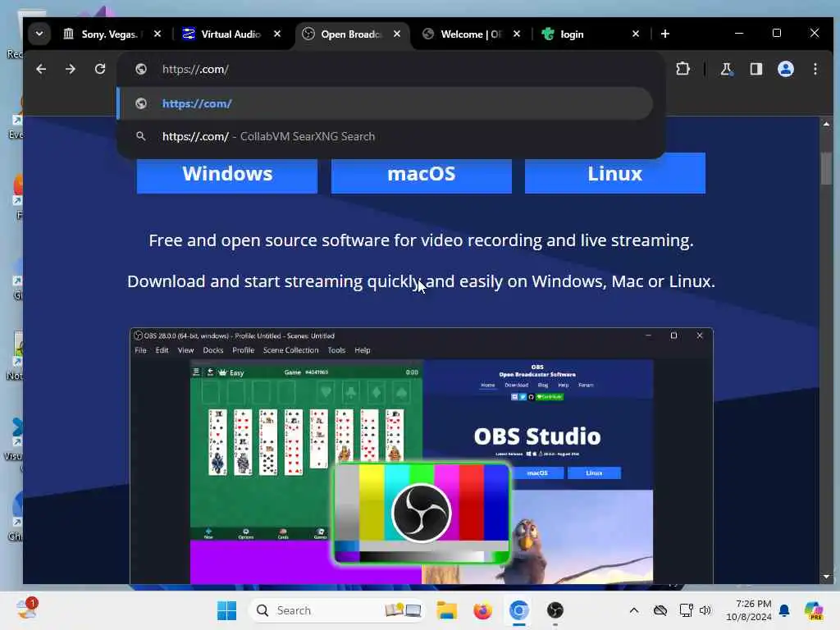
Task: Download OBS for Linux
Action: coord(615,174)
